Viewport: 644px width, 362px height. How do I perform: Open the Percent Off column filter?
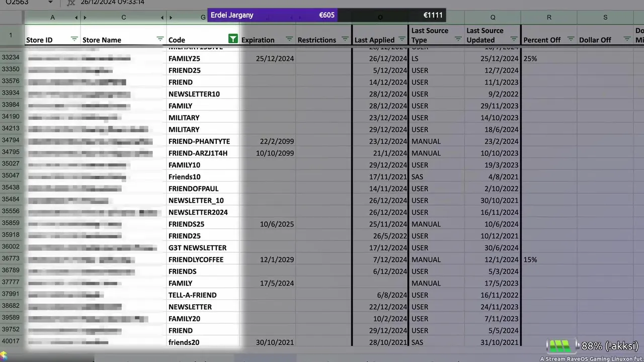571,39
